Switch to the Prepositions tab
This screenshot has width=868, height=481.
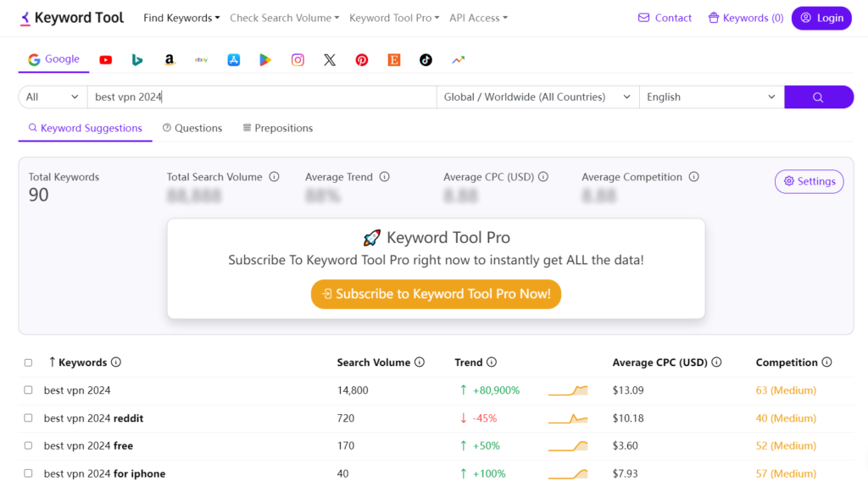pyautogui.click(x=278, y=128)
